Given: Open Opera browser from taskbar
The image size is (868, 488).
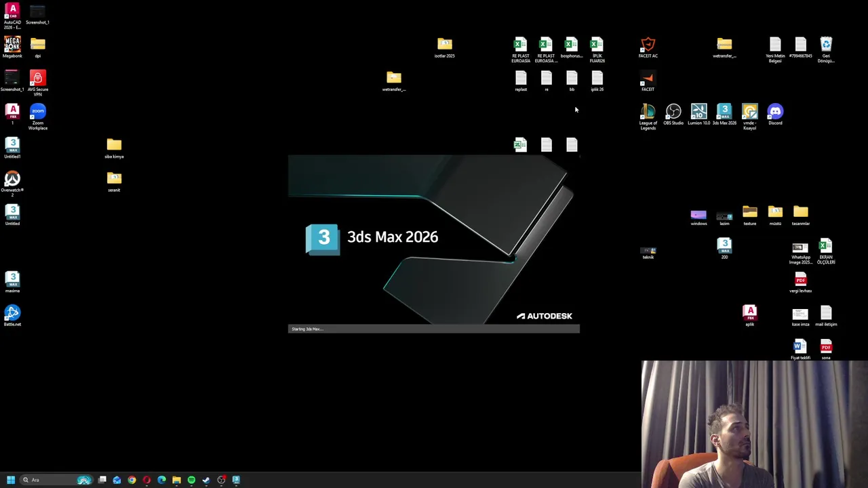Looking at the screenshot, I should 146,480.
